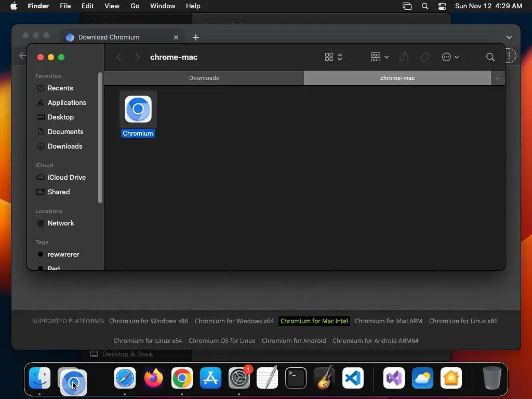
Task: Open System Settings from the Dock
Action: click(x=239, y=378)
